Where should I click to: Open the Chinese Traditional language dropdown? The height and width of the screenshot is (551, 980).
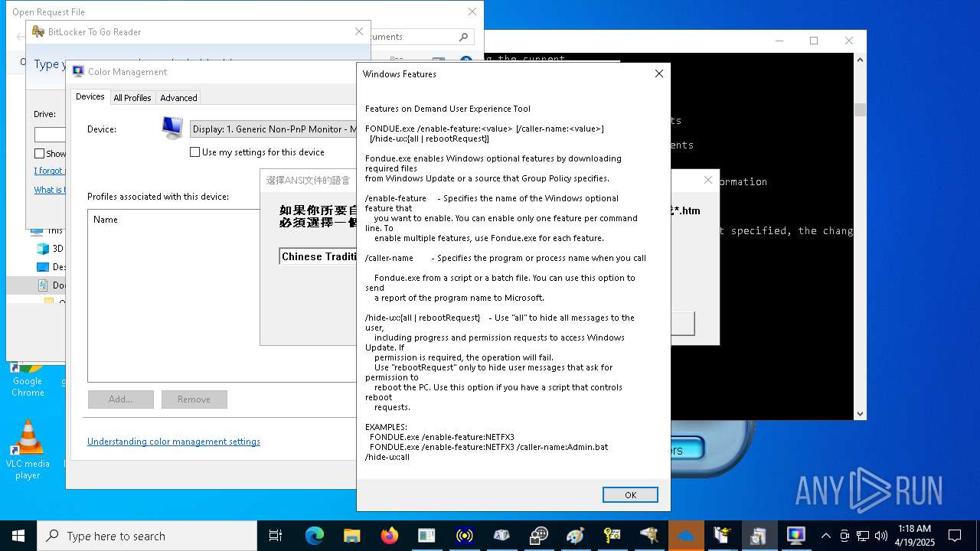318,256
